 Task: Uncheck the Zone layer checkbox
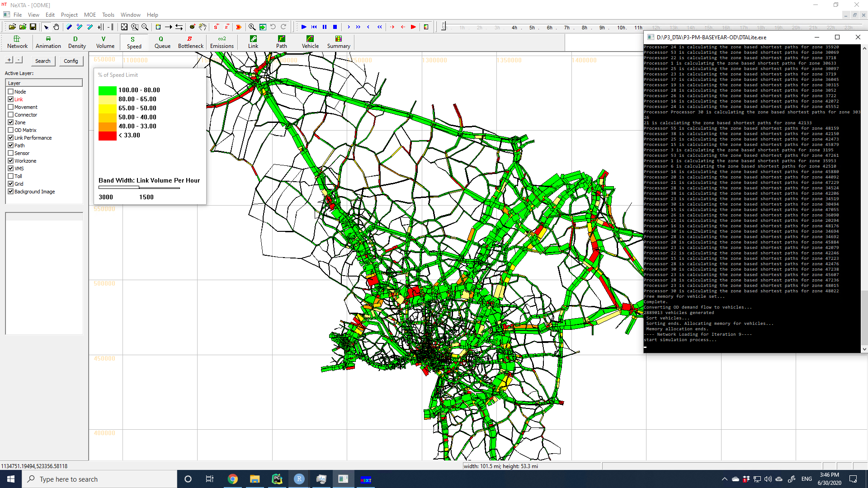(x=11, y=122)
